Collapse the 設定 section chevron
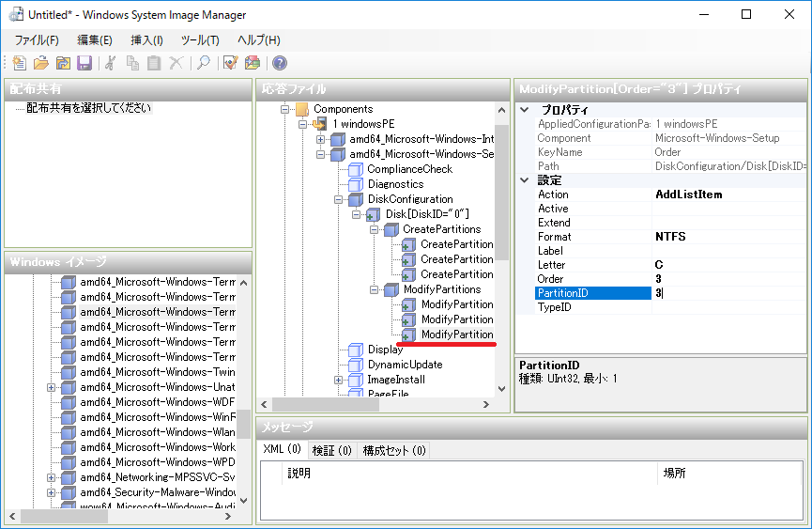 click(x=525, y=180)
